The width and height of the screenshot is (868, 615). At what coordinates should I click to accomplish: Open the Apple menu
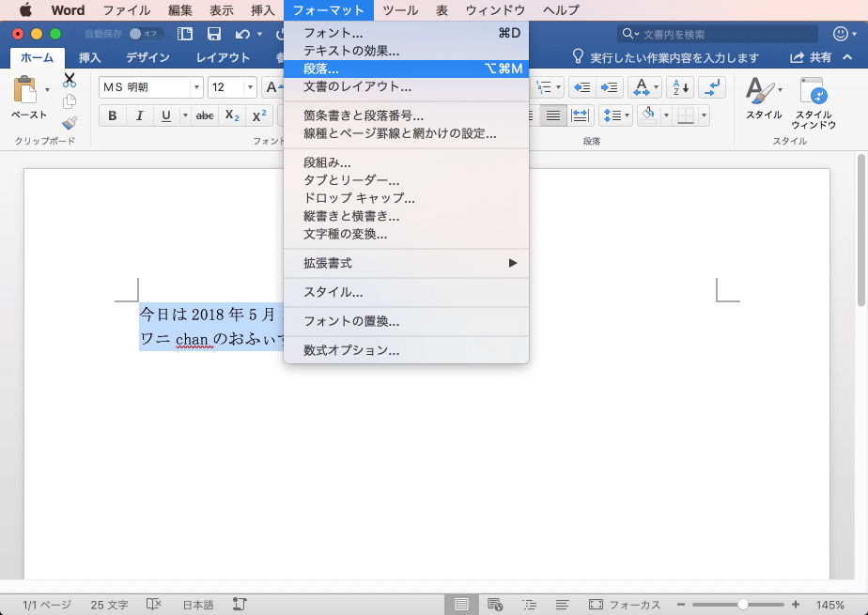(26, 10)
